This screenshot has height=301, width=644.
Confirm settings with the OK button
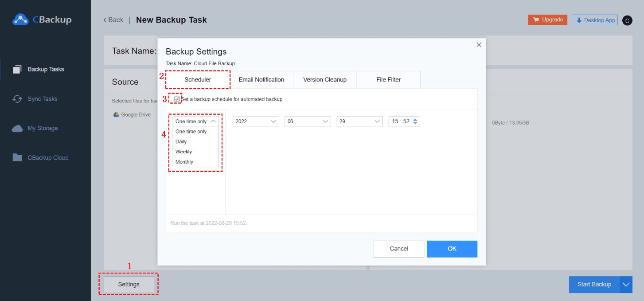(x=452, y=249)
